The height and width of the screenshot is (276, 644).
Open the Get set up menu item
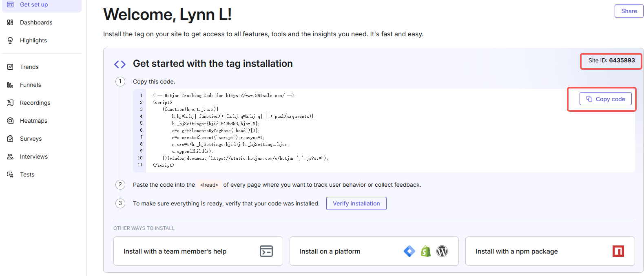tap(34, 4)
